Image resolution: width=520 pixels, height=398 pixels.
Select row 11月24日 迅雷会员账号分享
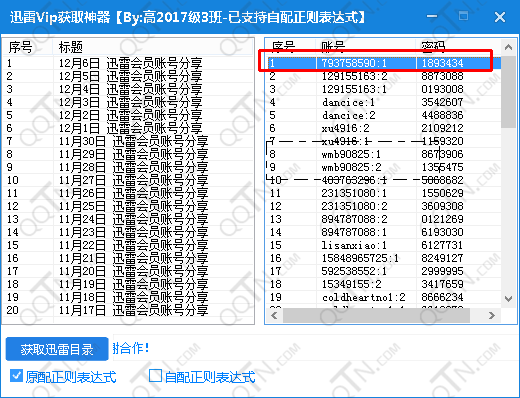[x=128, y=219]
